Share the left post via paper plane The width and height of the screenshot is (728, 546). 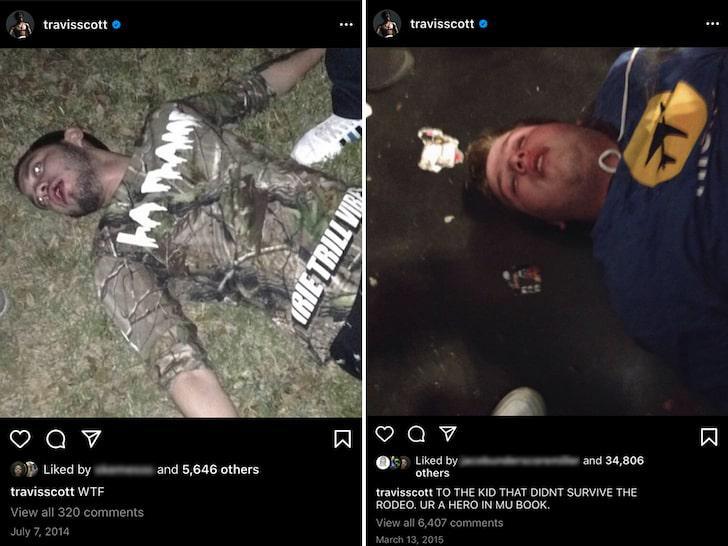tap(91, 438)
